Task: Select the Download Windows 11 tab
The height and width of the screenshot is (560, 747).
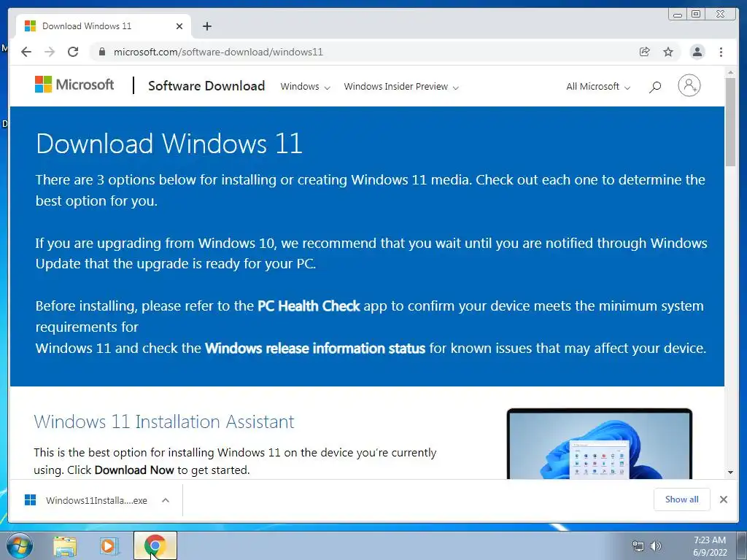Action: (104, 26)
